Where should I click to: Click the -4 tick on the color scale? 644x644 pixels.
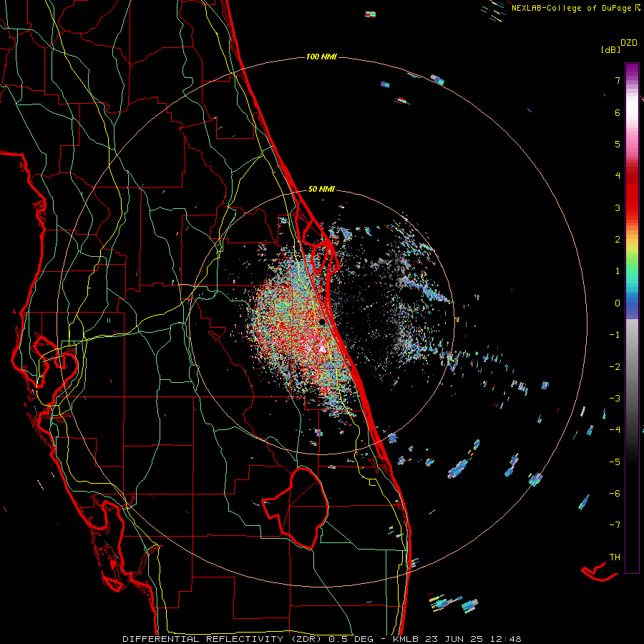point(615,430)
